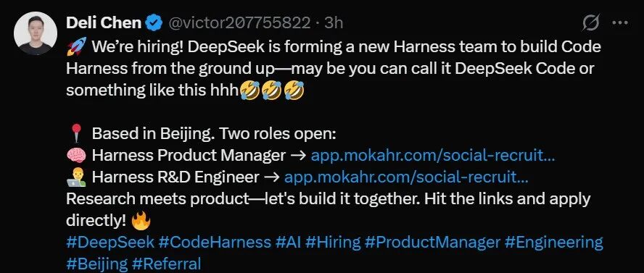644x273 pixels.
Task: Click the rocket emoji in the tweet
Action: coord(76,46)
